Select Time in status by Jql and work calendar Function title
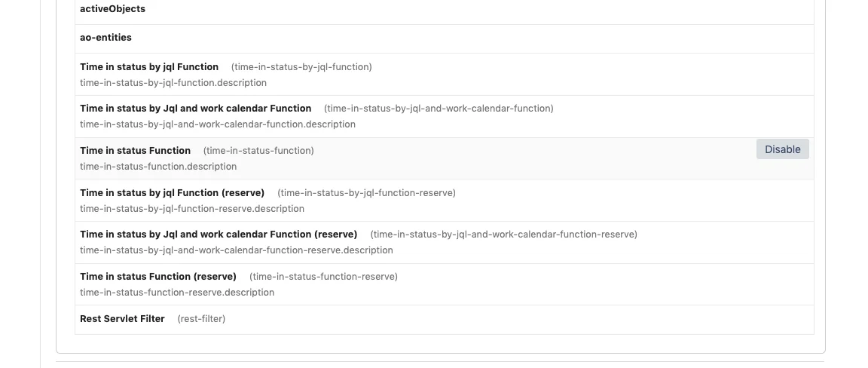The height and width of the screenshot is (368, 868). [x=195, y=109]
